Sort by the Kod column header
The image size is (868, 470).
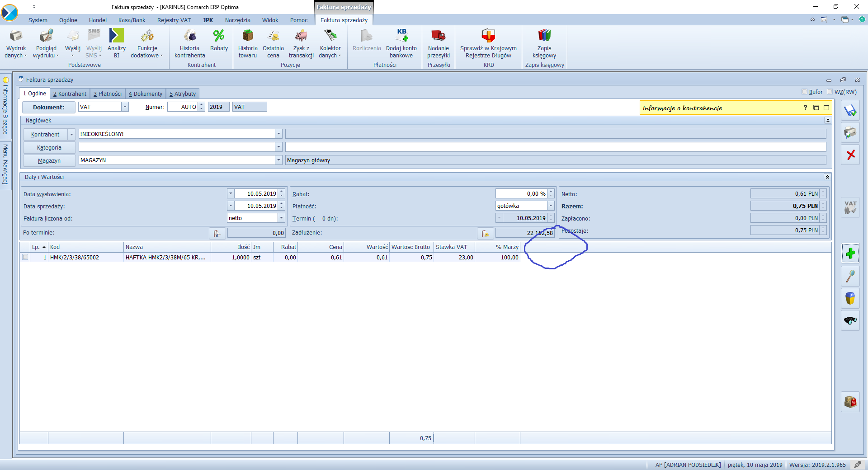click(86, 247)
